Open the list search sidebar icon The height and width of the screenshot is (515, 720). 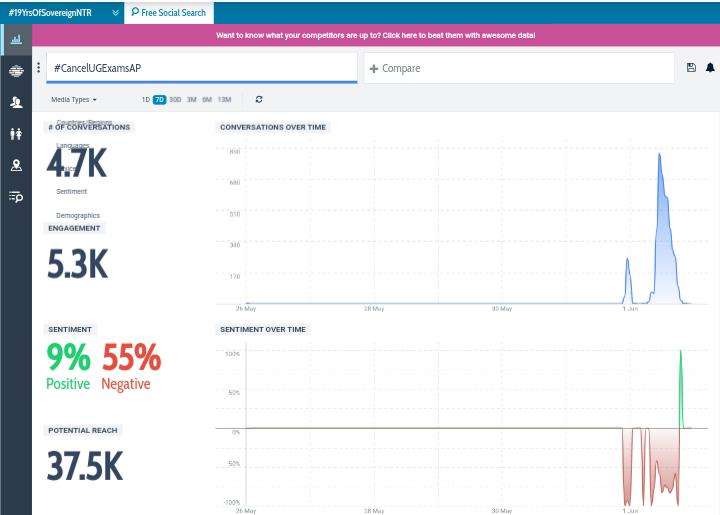click(16, 197)
